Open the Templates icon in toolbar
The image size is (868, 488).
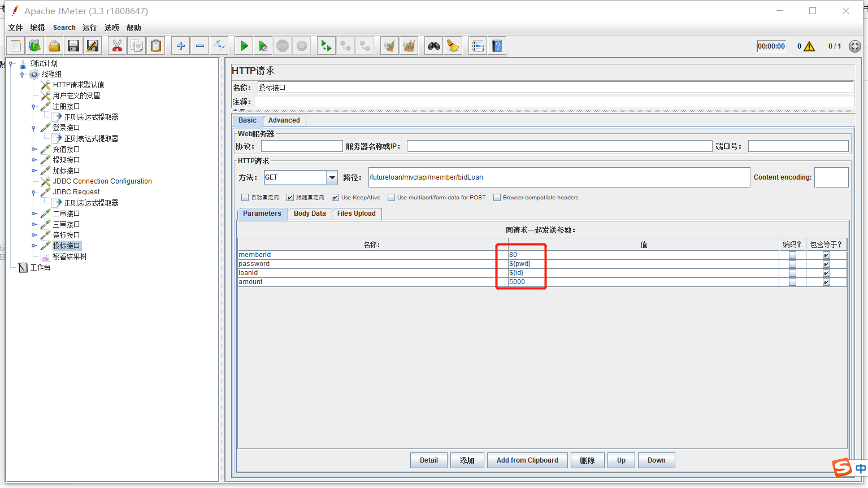35,46
